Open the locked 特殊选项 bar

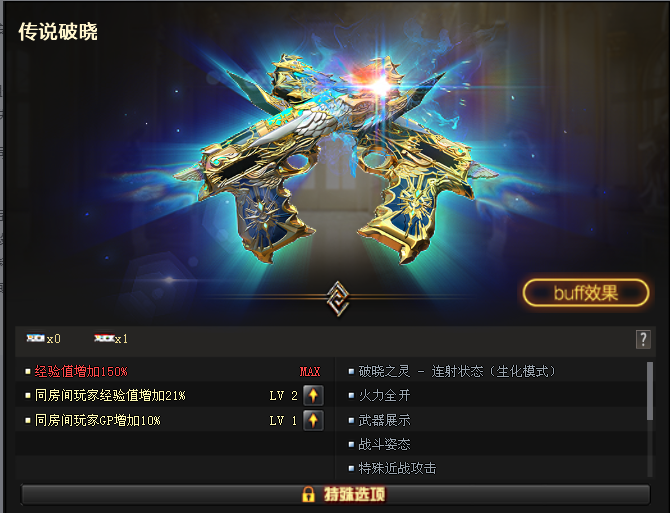click(x=335, y=495)
